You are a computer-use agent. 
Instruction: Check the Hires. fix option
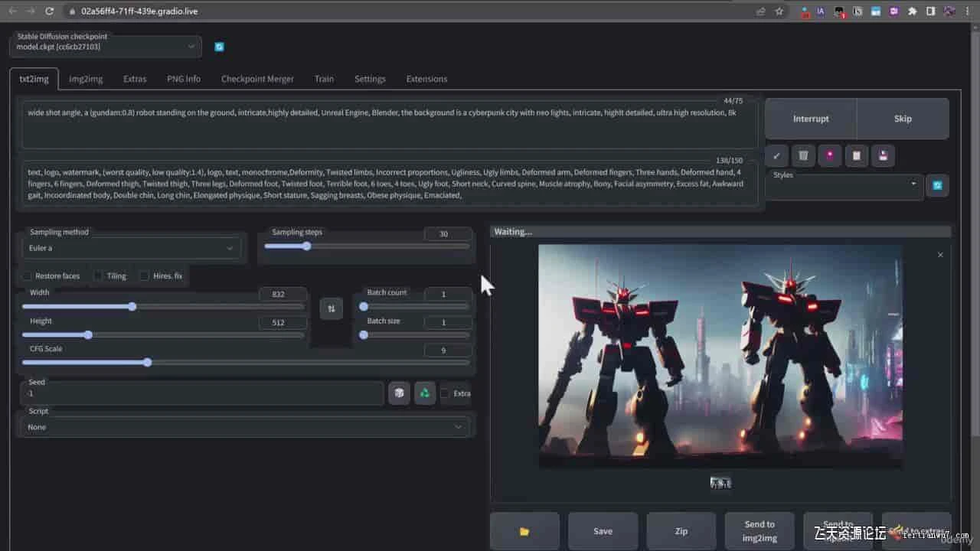tap(145, 275)
